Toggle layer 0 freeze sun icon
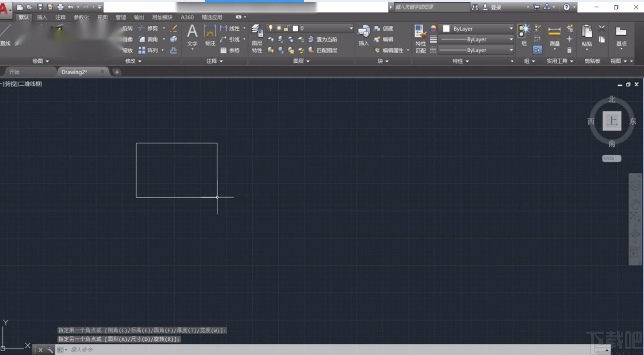 click(279, 28)
